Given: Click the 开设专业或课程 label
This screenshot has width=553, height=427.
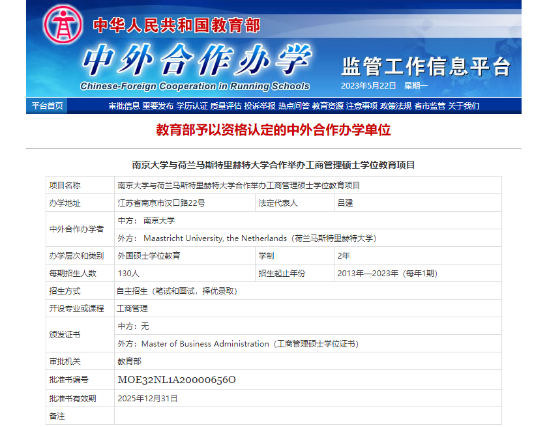Looking at the screenshot, I should [x=77, y=309].
